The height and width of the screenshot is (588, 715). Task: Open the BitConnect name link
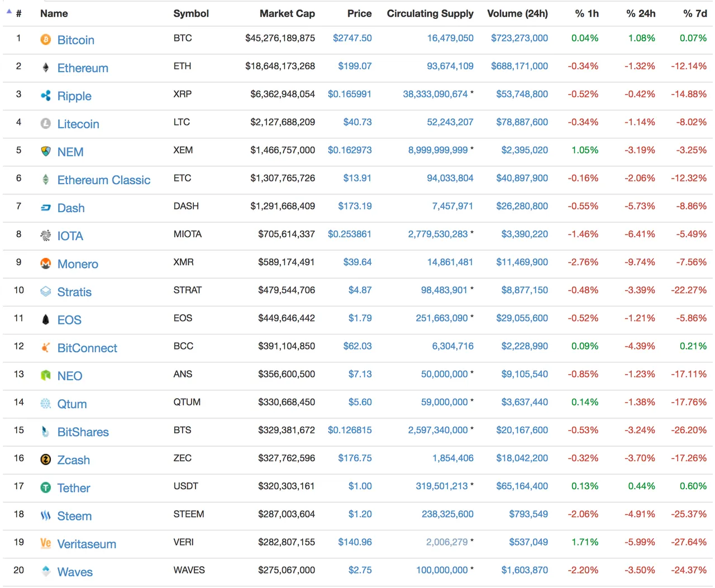click(87, 348)
